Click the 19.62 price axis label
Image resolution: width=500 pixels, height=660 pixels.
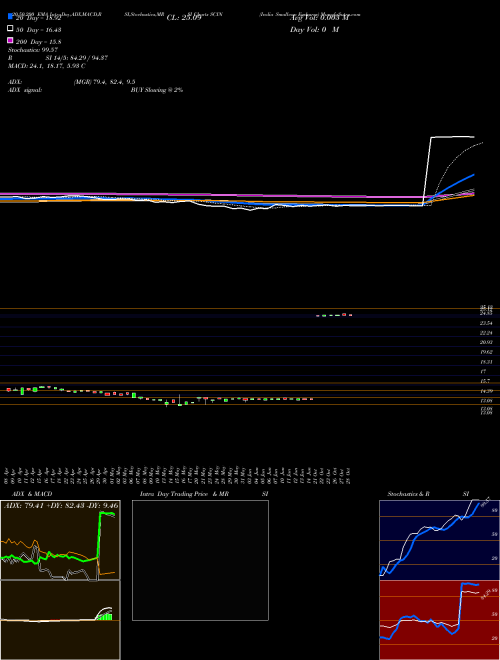(x=487, y=352)
